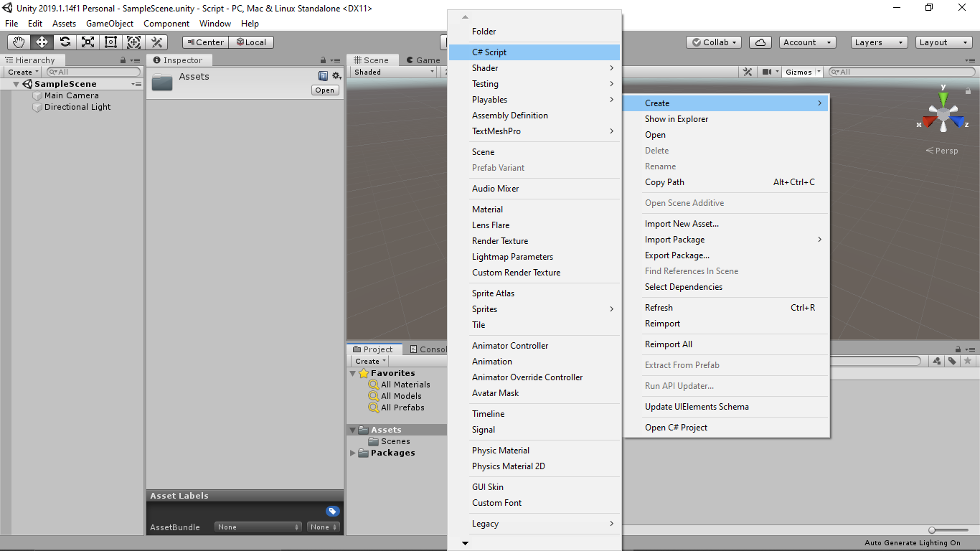Screen dimensions: 980x551
Task: Open the Account dropdown
Action: tap(807, 42)
